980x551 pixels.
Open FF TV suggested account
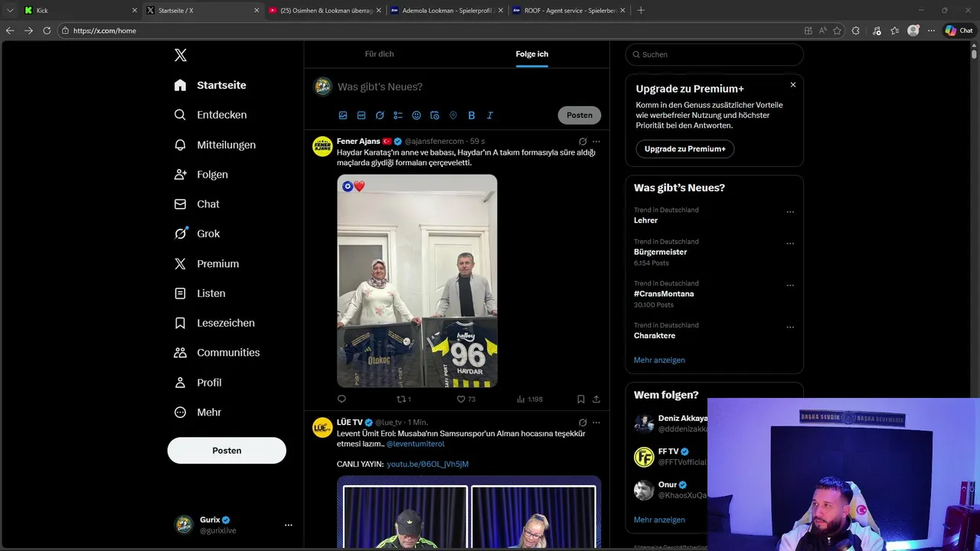[x=670, y=457]
